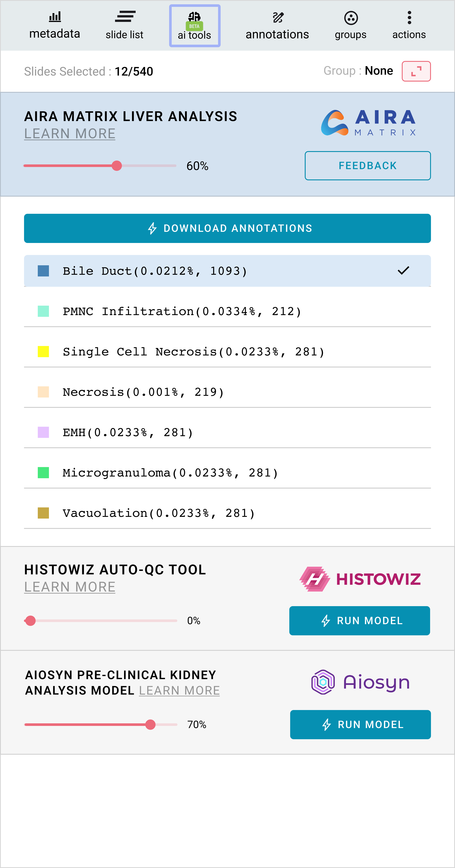Click the red expand panel icon
This screenshot has height=868, width=455.
point(416,71)
